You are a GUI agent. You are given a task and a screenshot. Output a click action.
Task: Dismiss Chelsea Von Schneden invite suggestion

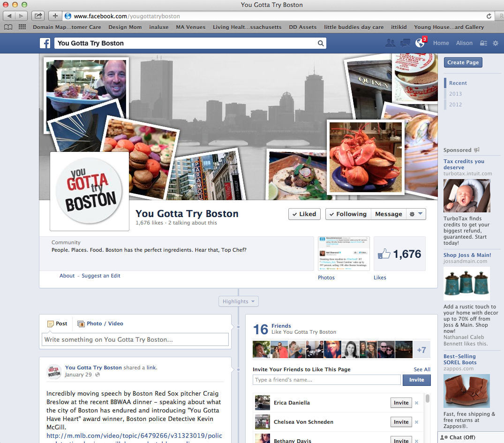(417, 422)
